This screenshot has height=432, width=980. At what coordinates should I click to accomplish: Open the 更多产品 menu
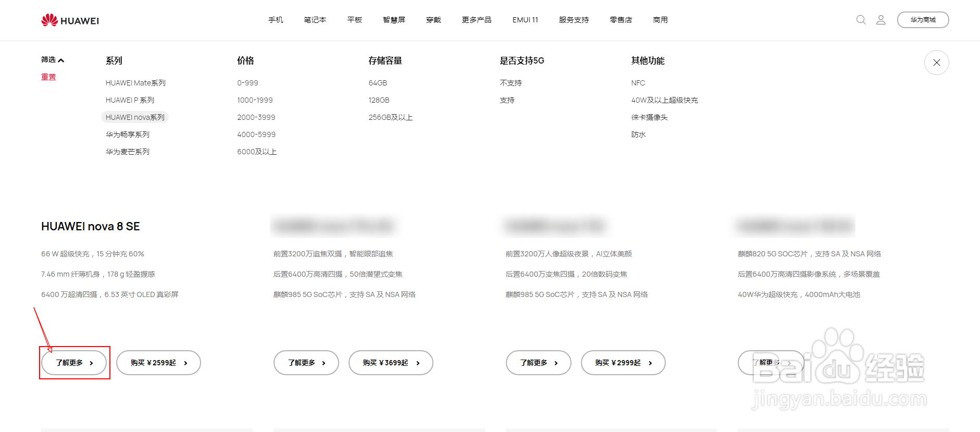point(477,20)
